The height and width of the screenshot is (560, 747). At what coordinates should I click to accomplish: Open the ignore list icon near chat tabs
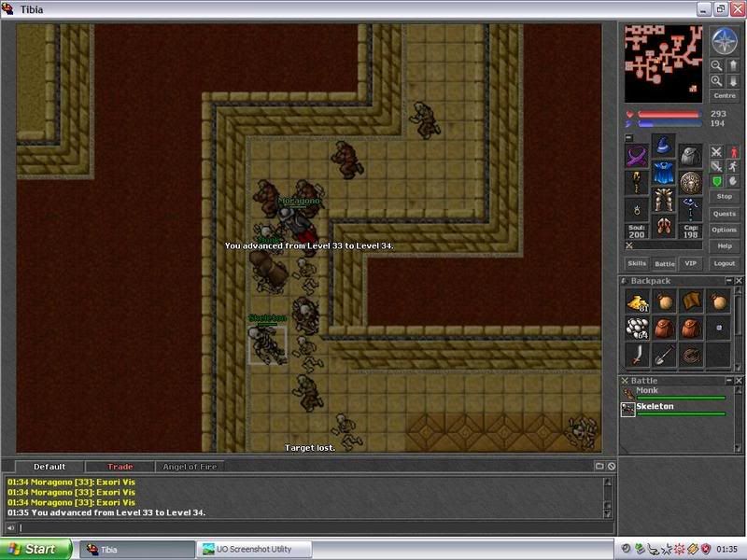[x=612, y=466]
